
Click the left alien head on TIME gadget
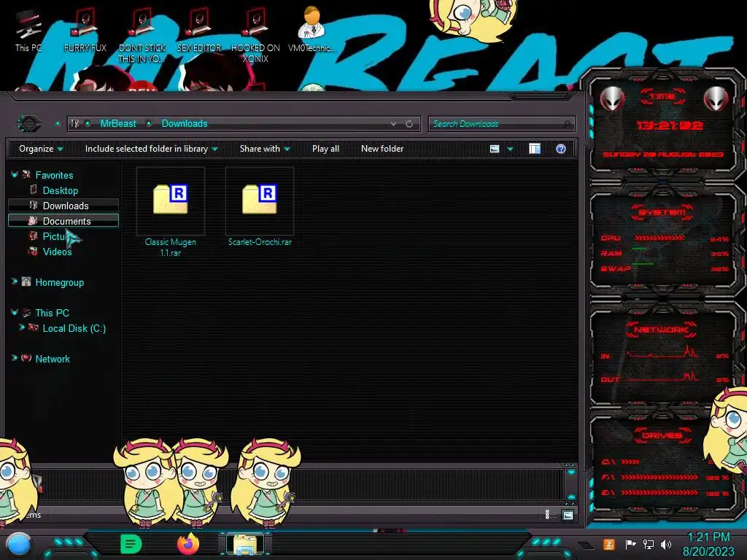612,98
